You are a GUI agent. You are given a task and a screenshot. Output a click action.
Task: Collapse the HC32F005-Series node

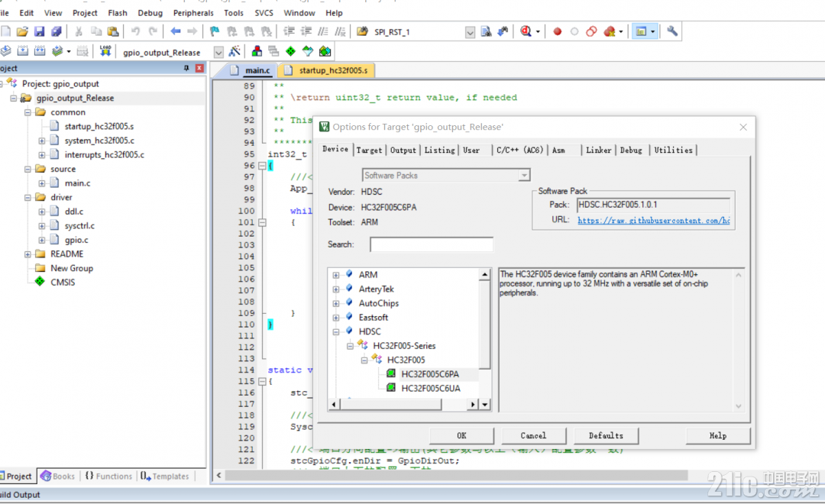pyautogui.click(x=350, y=346)
